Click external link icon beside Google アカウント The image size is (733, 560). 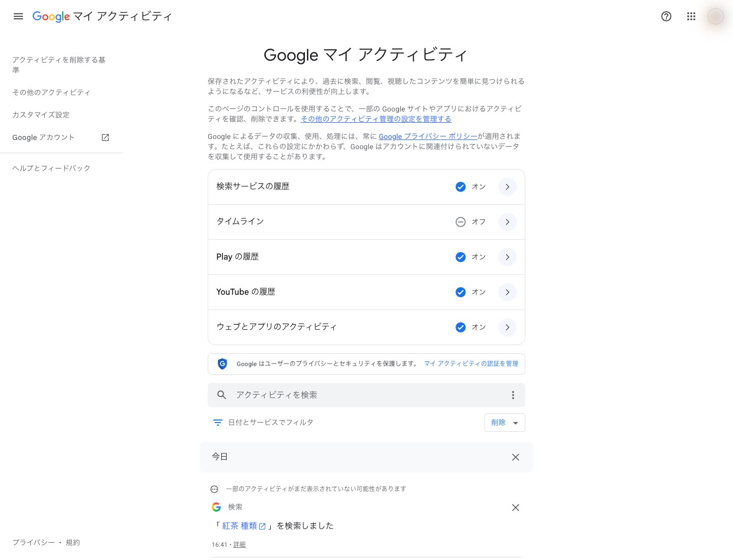(x=105, y=137)
